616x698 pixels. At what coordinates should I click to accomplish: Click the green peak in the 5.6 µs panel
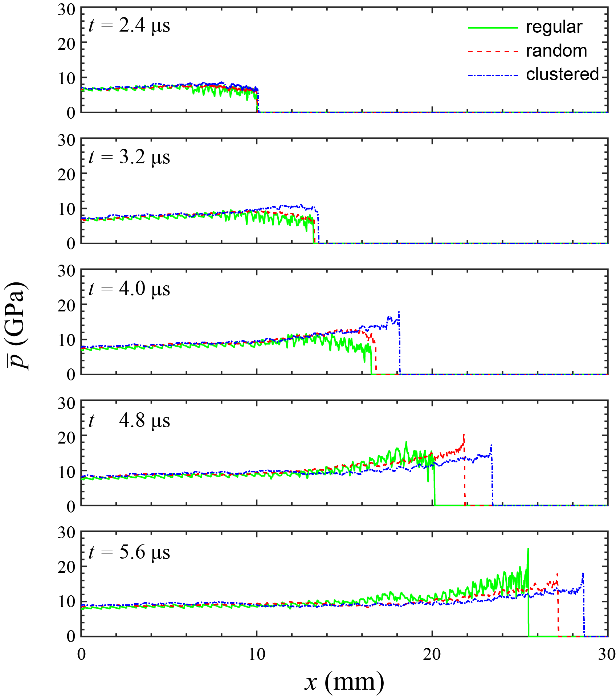coord(528,549)
